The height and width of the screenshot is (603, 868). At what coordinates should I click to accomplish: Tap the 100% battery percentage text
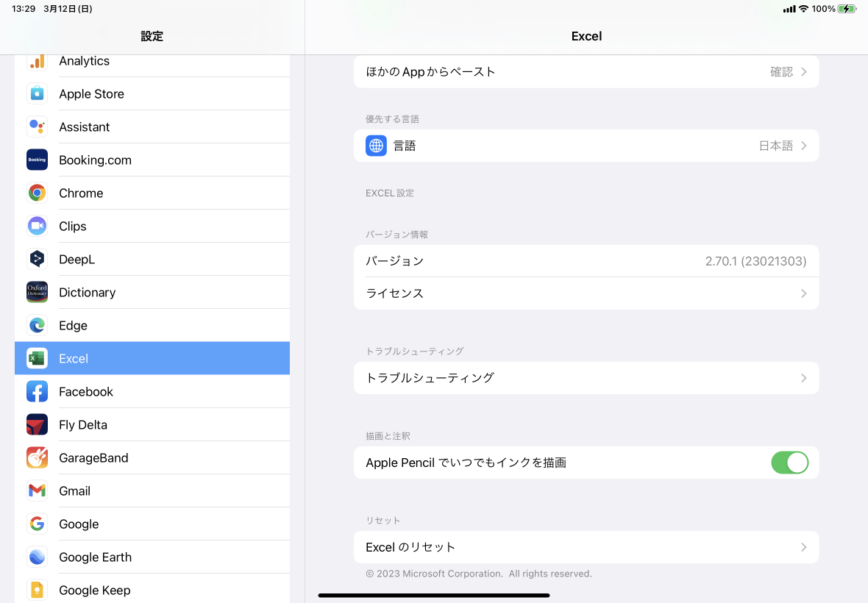point(823,9)
